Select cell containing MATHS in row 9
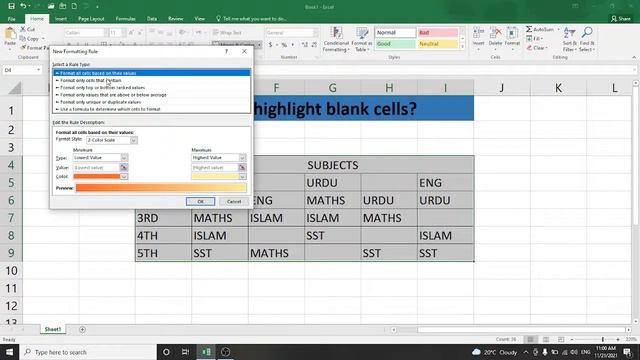 pyautogui.click(x=276, y=253)
